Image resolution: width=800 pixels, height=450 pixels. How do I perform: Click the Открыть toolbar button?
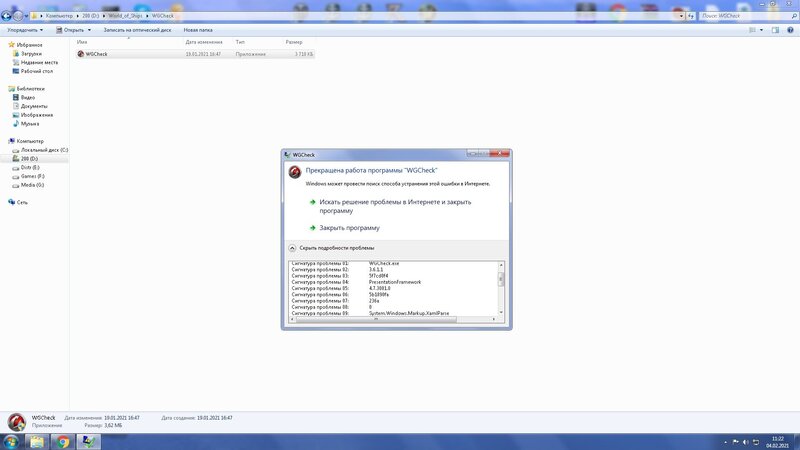click(x=70, y=30)
